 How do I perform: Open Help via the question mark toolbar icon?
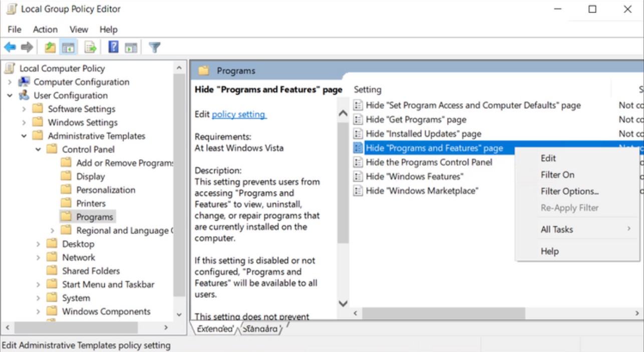pos(114,47)
